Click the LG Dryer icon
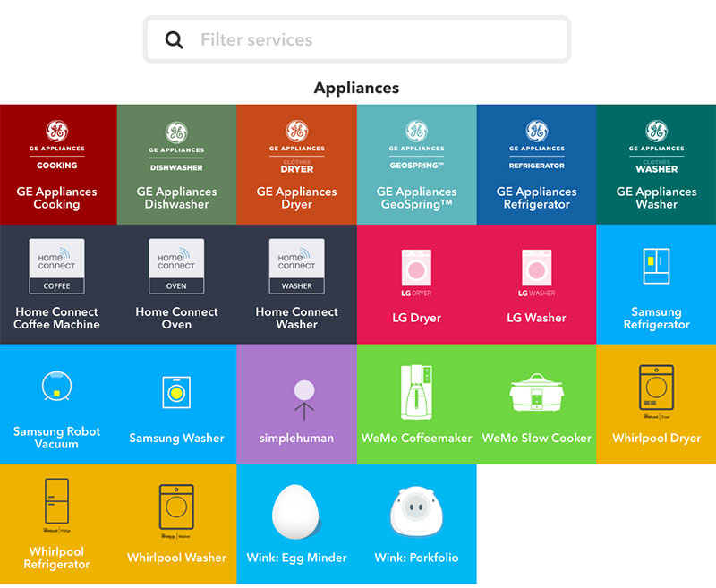 (417, 272)
